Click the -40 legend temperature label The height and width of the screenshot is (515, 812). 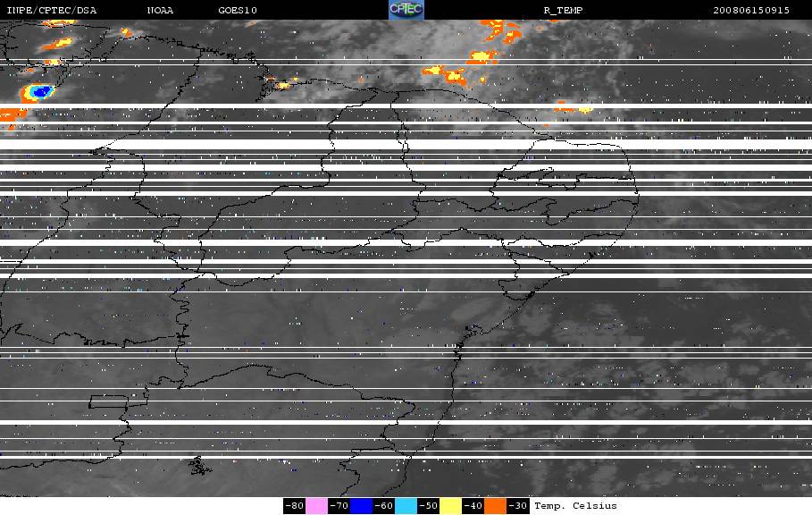[x=473, y=506]
